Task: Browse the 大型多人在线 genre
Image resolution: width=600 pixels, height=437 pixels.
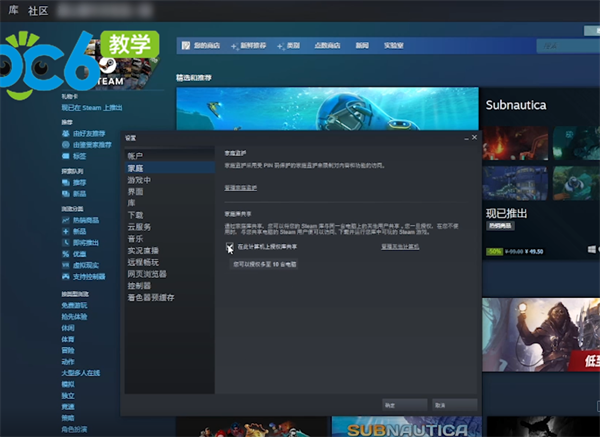Action: (x=81, y=373)
